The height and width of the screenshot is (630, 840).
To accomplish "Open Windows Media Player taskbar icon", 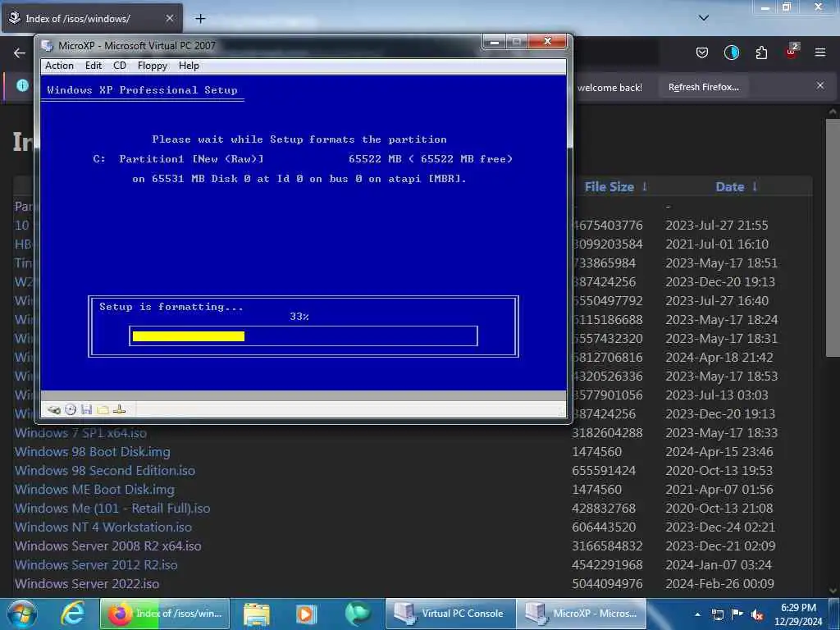I will pyautogui.click(x=307, y=614).
